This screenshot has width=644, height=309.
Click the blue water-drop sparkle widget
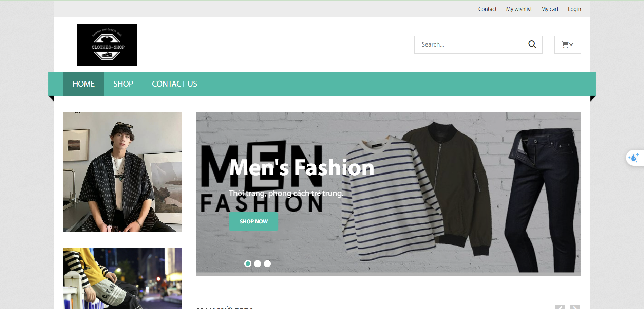[x=633, y=158]
